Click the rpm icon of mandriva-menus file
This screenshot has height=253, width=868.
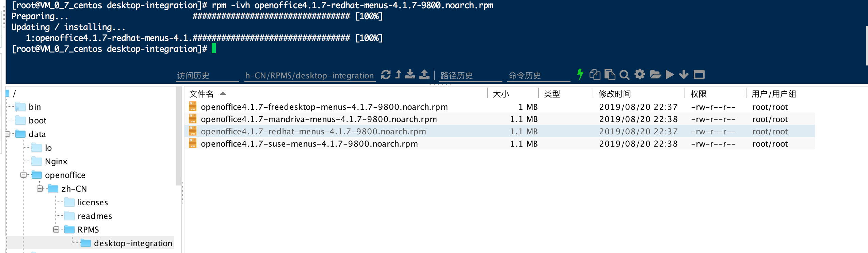pos(193,119)
